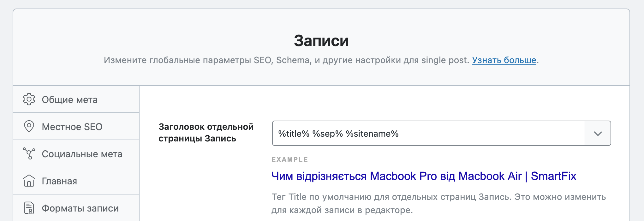Click the Записи page heading
Screen dimensions: 644x221
click(x=321, y=41)
